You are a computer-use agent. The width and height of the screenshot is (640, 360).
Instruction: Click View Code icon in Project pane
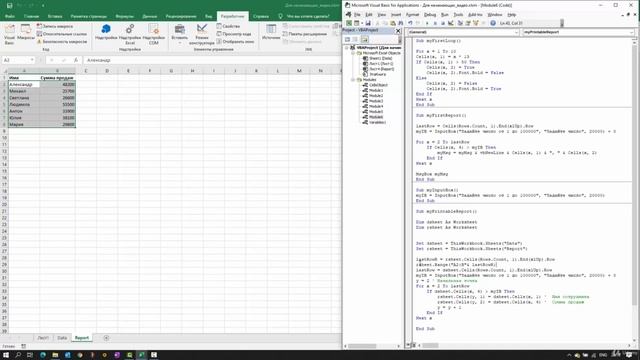347,39
